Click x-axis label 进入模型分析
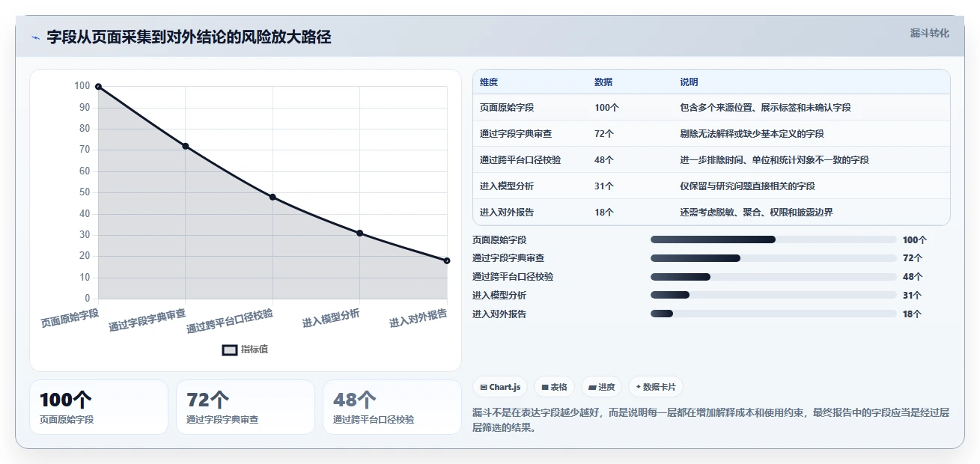The width and height of the screenshot is (980, 464). click(331, 318)
